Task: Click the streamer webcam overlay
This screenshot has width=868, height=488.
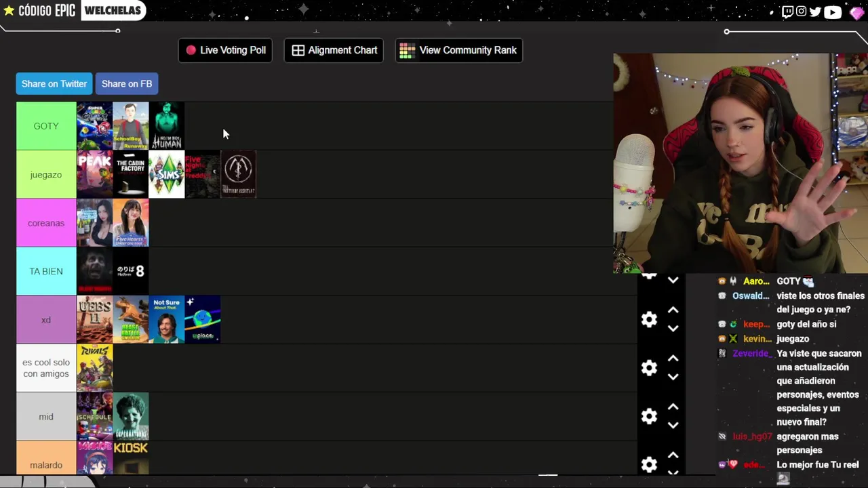Action: 741,163
